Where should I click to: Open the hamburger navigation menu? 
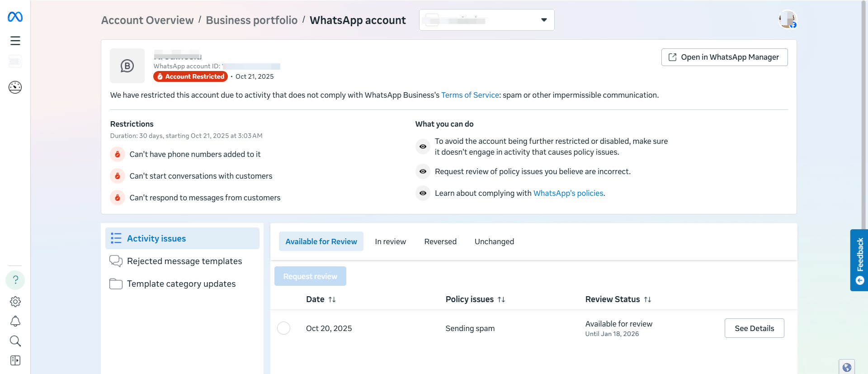(x=15, y=41)
